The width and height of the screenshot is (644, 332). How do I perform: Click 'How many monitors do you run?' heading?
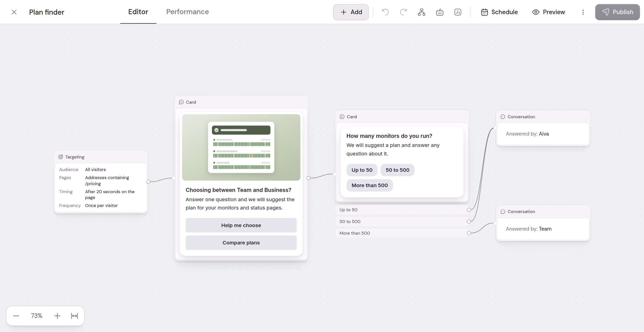389,136
